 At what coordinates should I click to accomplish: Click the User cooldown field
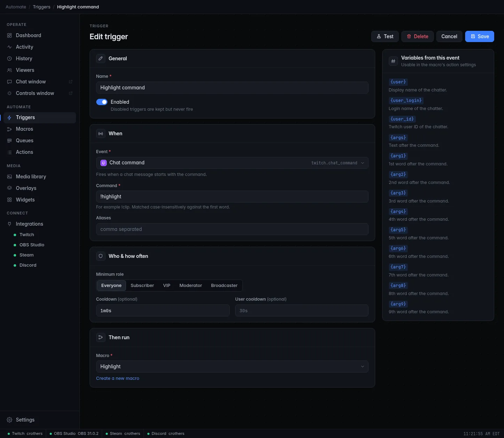point(302,311)
